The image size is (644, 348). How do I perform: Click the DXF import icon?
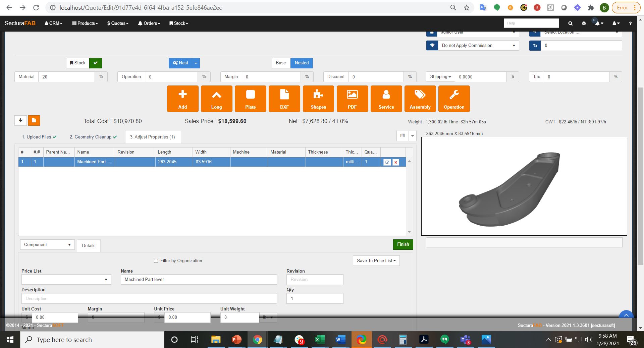tap(284, 99)
